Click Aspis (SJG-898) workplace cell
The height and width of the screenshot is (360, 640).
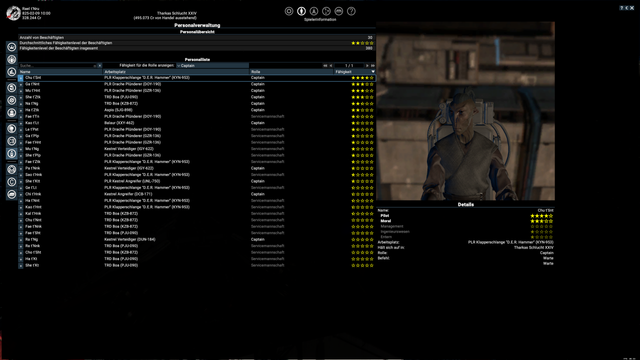pos(118,110)
